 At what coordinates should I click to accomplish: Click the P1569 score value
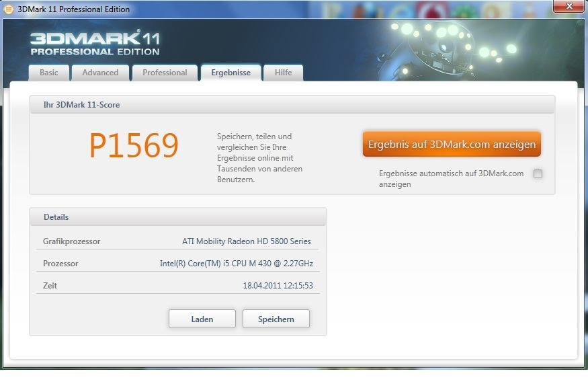(134, 146)
